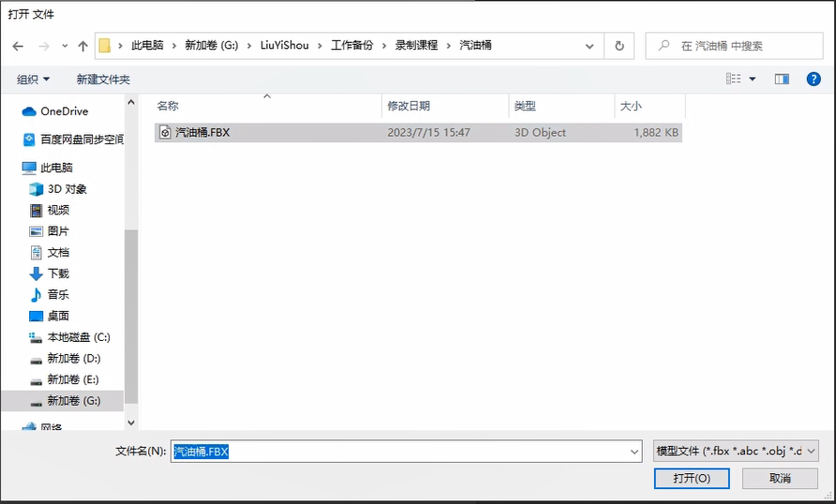Click the Back navigation arrow
The height and width of the screenshot is (504, 836).
[18, 46]
